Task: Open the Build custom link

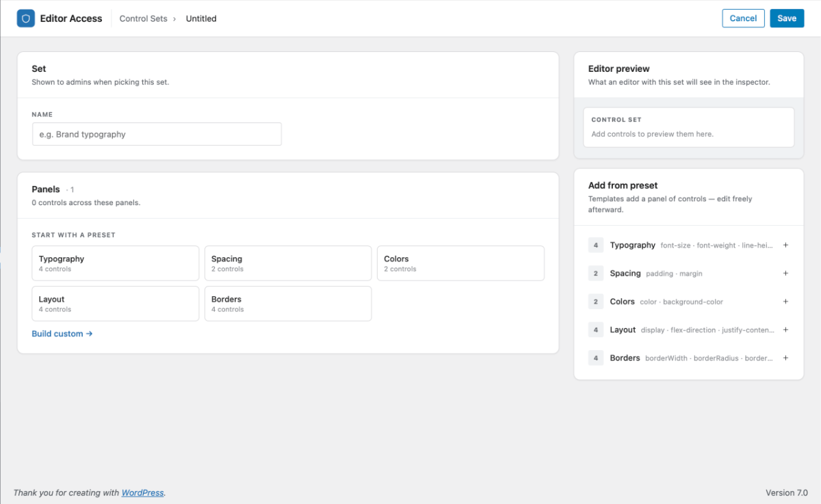Action: pos(62,334)
